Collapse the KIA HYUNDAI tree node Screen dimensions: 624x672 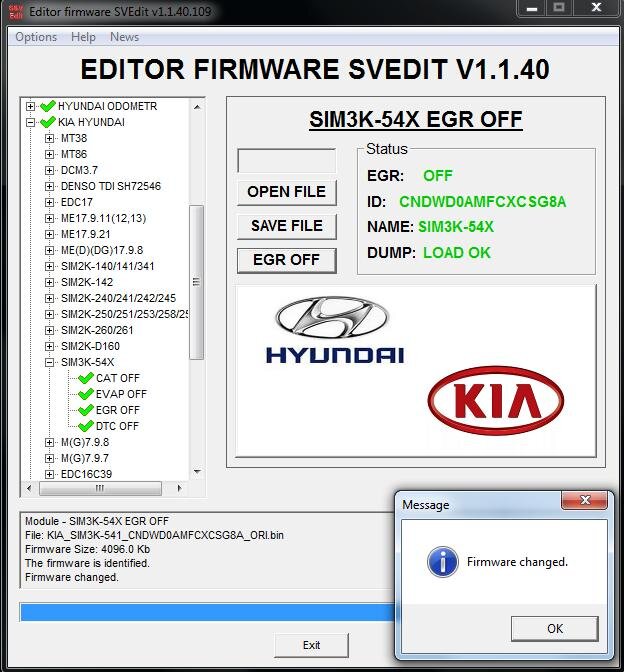pyautogui.click(x=30, y=122)
